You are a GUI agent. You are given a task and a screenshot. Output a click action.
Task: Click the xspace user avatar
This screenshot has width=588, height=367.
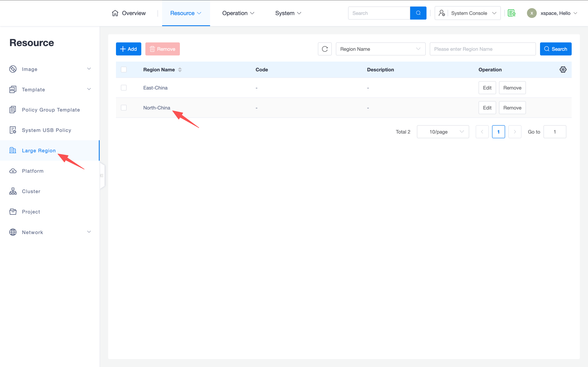(x=532, y=13)
